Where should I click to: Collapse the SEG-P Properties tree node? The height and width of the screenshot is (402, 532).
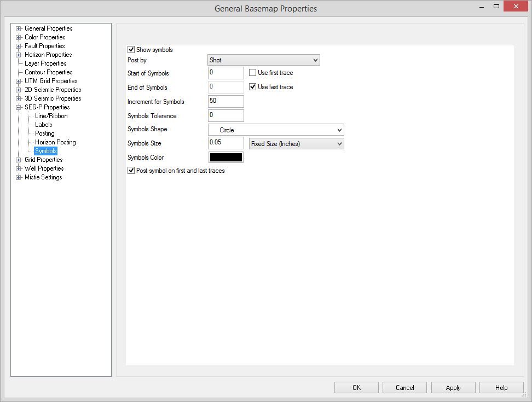click(x=19, y=107)
